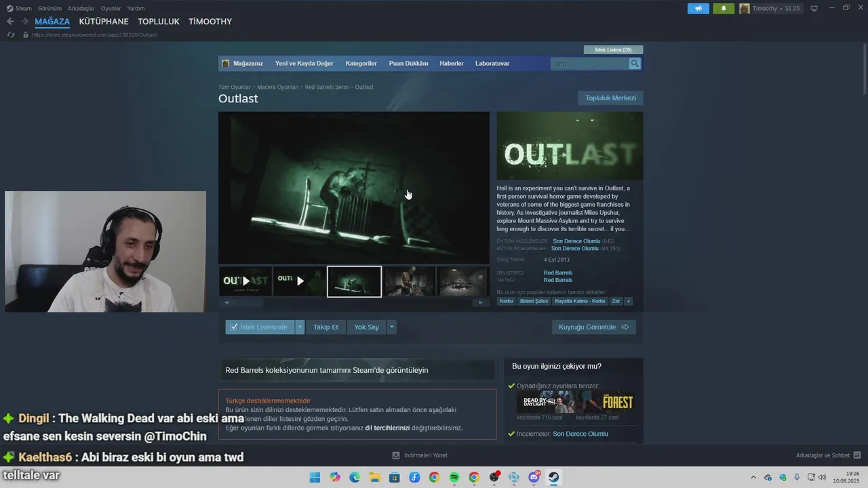Reload the store page
Image resolution: width=868 pixels, height=488 pixels.
(10, 35)
